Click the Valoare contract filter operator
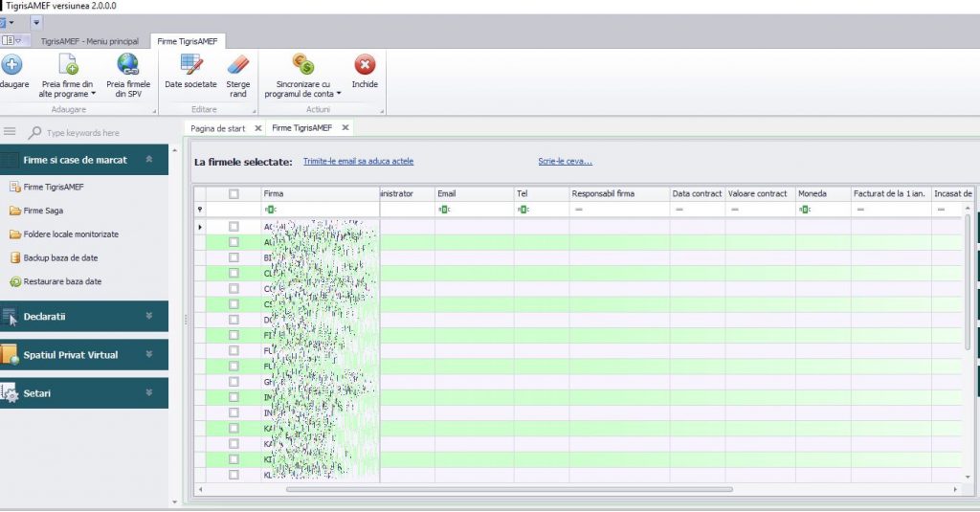Viewport: 980px width, 512px height. pyautogui.click(x=735, y=210)
